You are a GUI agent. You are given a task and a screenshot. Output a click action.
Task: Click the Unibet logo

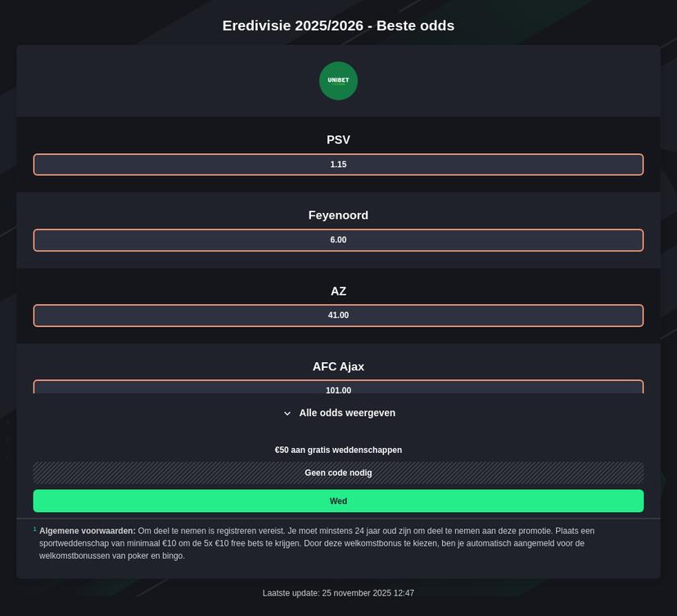click(x=338, y=80)
